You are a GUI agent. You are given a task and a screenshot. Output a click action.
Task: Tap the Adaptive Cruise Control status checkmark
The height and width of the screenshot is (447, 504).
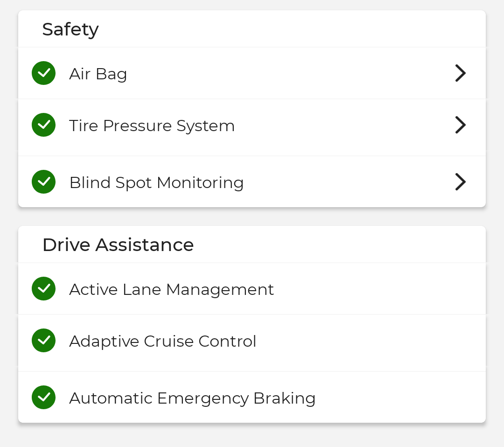44,341
